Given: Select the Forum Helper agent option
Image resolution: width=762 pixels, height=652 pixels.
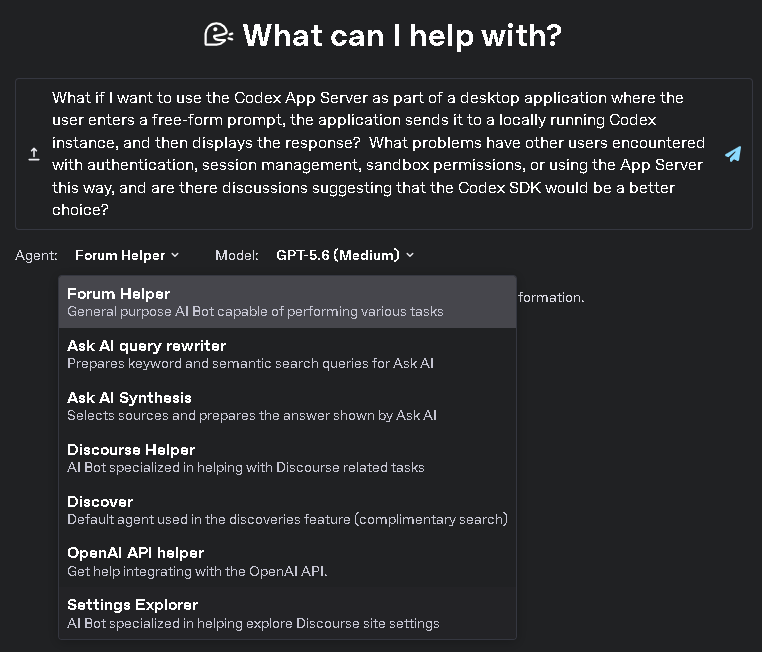Looking at the screenshot, I should click(x=287, y=302).
